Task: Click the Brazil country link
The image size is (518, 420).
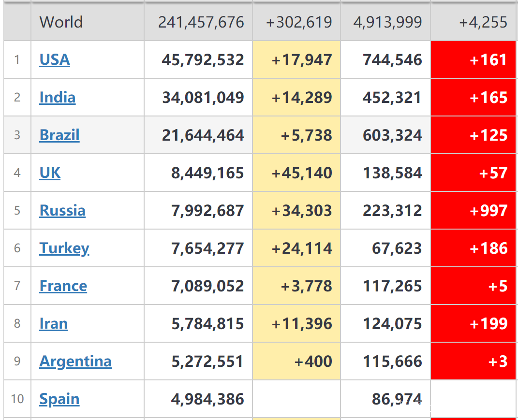Action: 59,135
